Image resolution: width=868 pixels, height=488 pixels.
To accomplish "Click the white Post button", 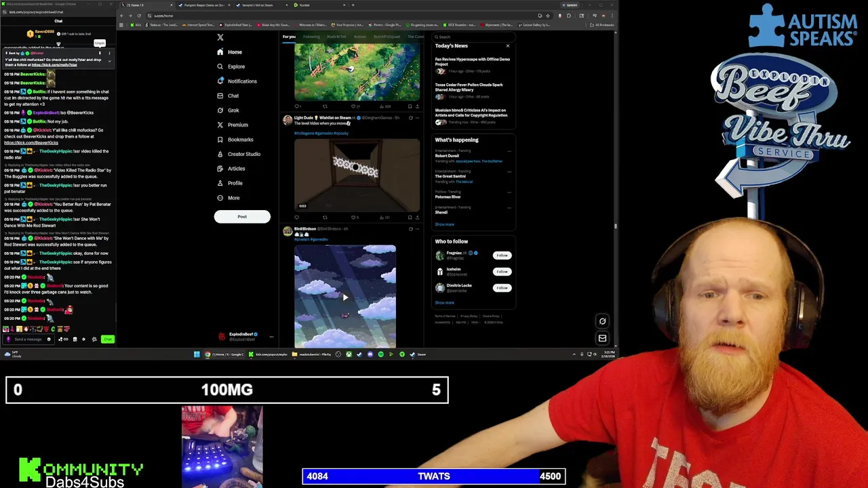I will [242, 217].
